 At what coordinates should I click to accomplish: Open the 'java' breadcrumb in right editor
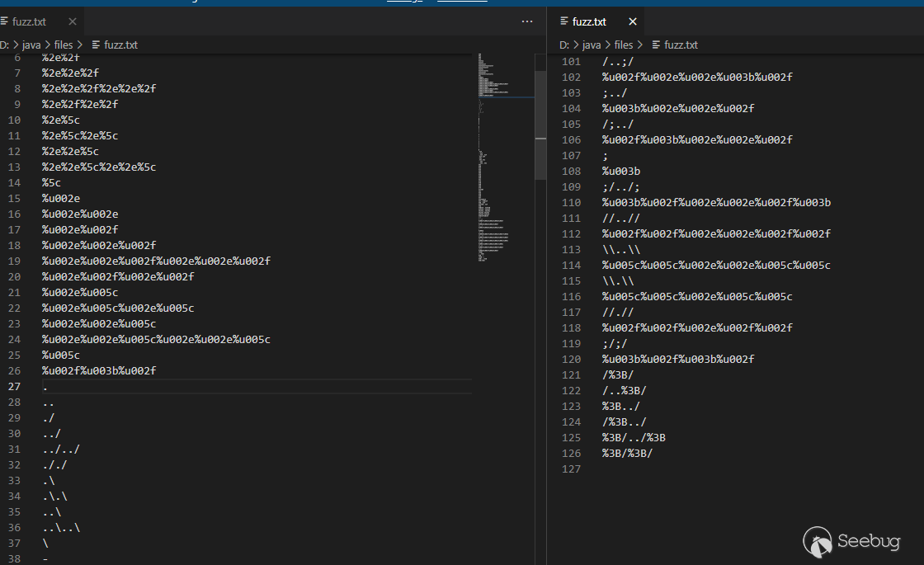[x=592, y=45]
